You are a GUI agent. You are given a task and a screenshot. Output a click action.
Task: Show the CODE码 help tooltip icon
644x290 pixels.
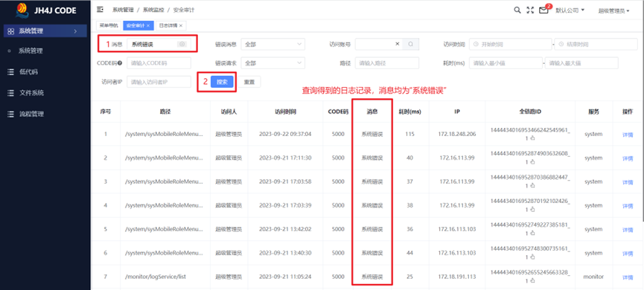click(x=120, y=62)
